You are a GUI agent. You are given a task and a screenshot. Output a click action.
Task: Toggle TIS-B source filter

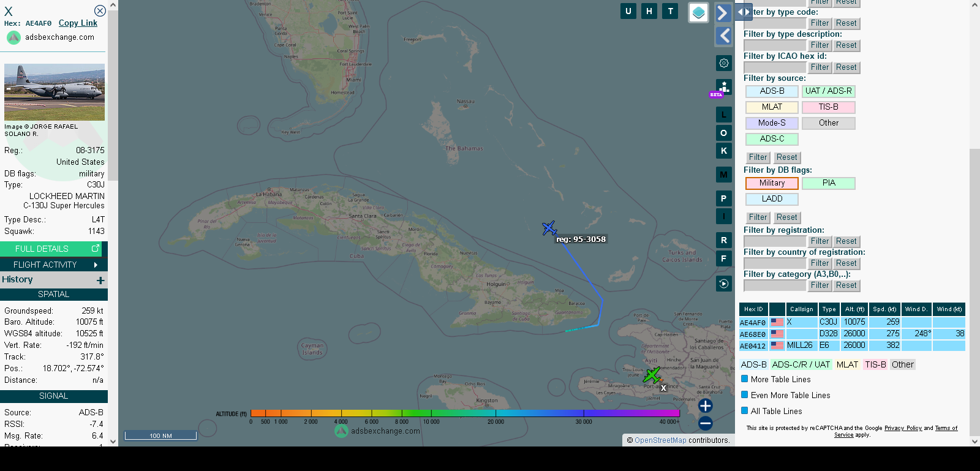[x=828, y=107]
